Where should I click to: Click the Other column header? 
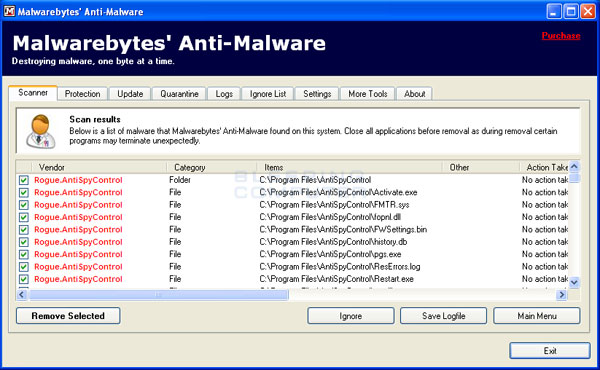(x=481, y=167)
